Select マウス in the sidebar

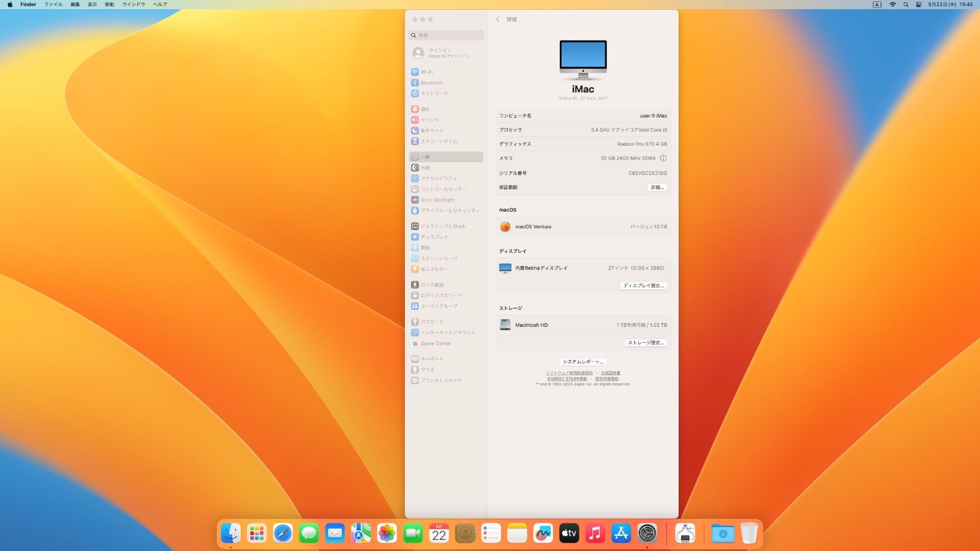(x=446, y=370)
